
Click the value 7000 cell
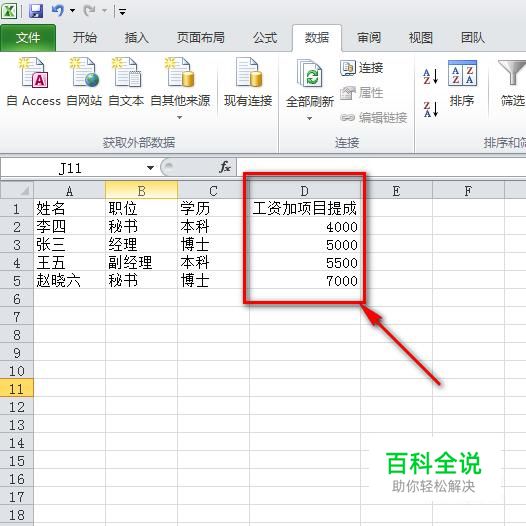(x=305, y=280)
